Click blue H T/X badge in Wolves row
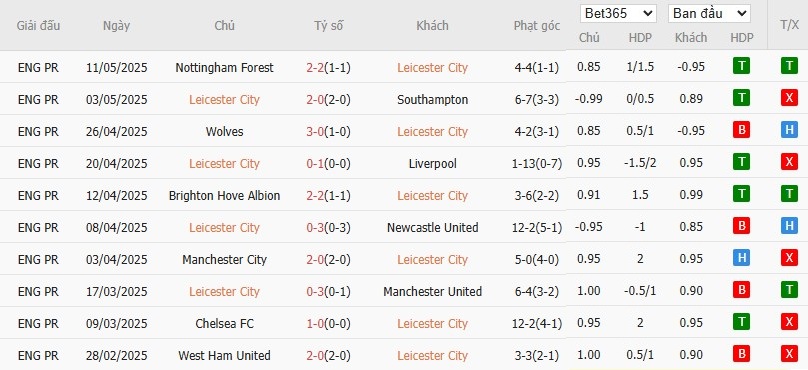The image size is (808, 370). click(x=789, y=130)
